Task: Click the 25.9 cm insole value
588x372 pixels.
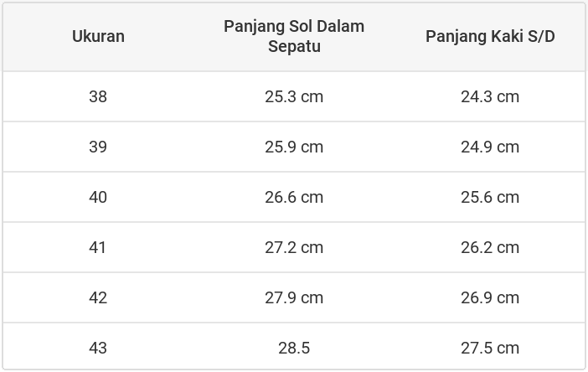Action: pyautogui.click(x=294, y=147)
